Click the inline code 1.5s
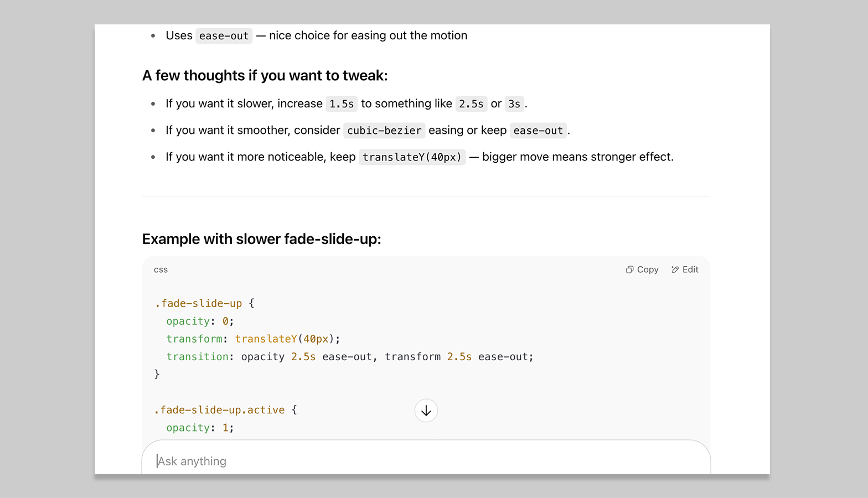 [342, 104]
